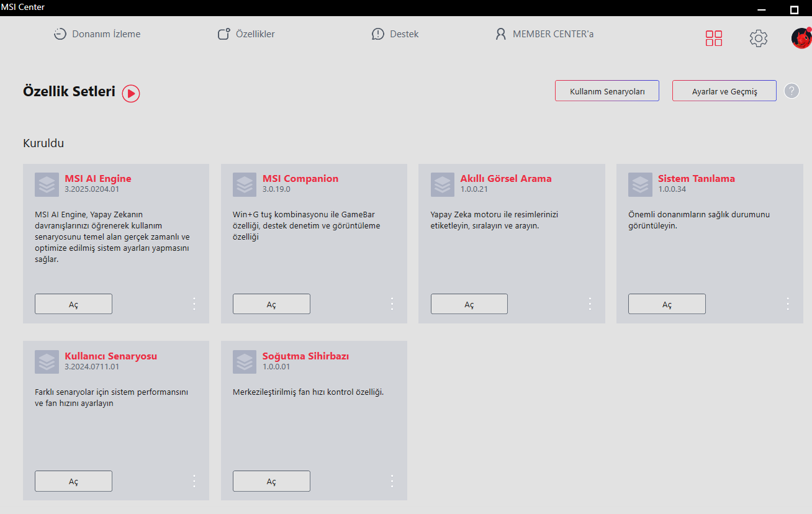Click the MSI AI Engine title

[98, 179]
